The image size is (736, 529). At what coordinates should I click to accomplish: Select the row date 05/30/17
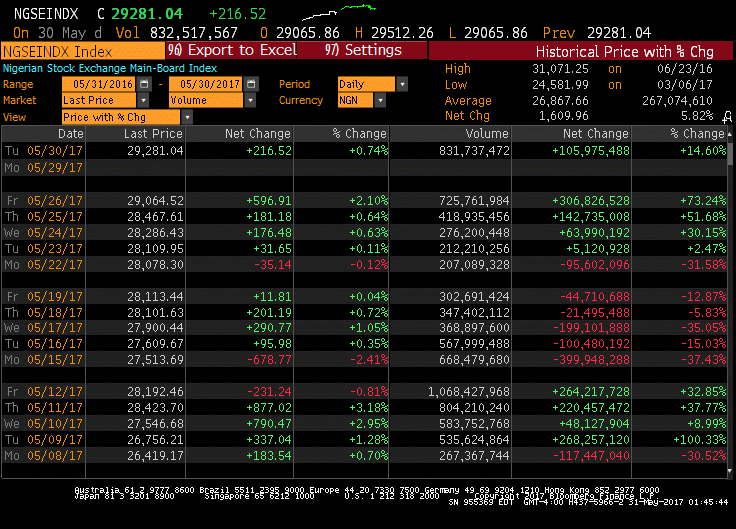click(x=55, y=151)
